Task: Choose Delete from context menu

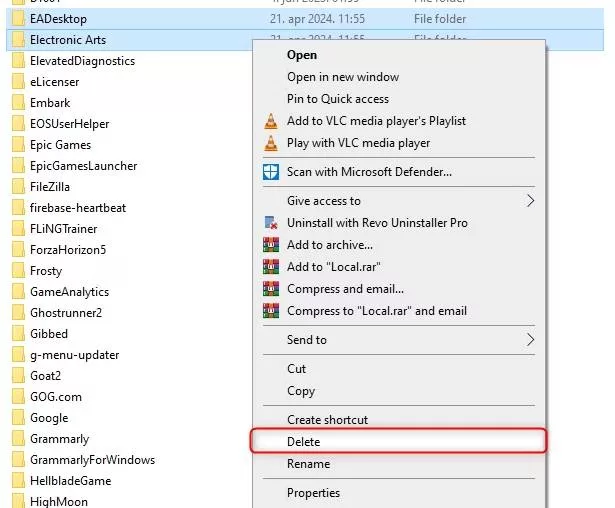Action: (398, 442)
